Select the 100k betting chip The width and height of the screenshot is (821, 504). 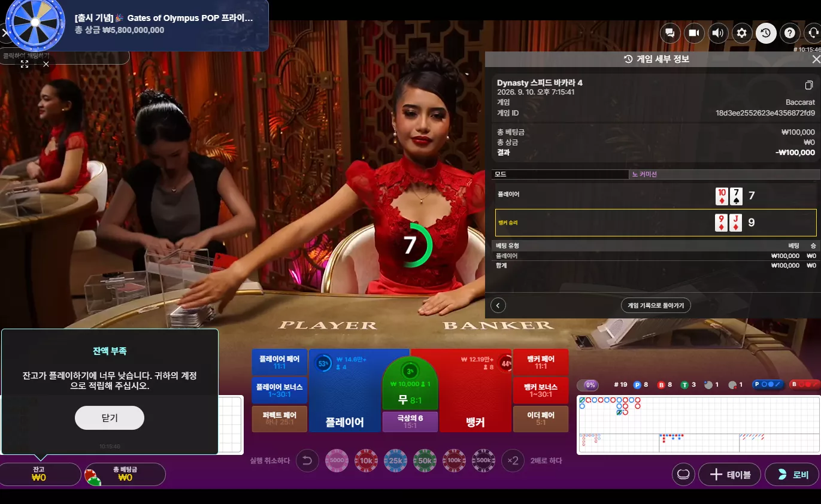click(454, 460)
